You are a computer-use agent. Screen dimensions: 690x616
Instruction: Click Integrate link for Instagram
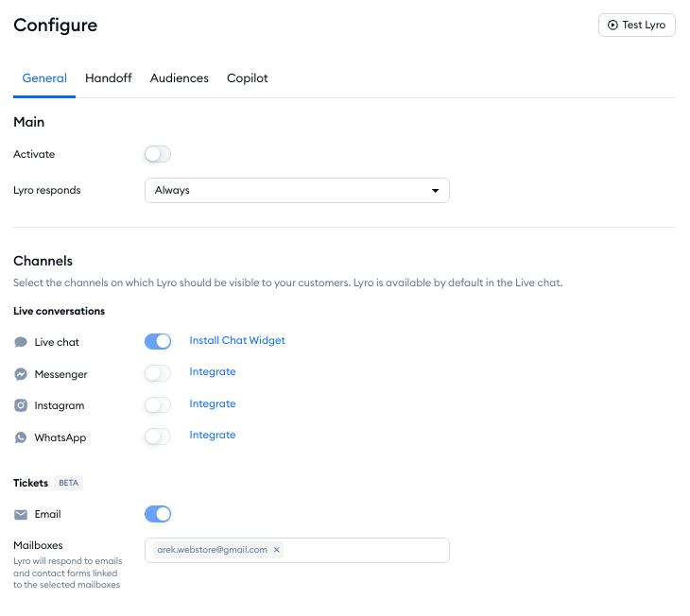213,403
